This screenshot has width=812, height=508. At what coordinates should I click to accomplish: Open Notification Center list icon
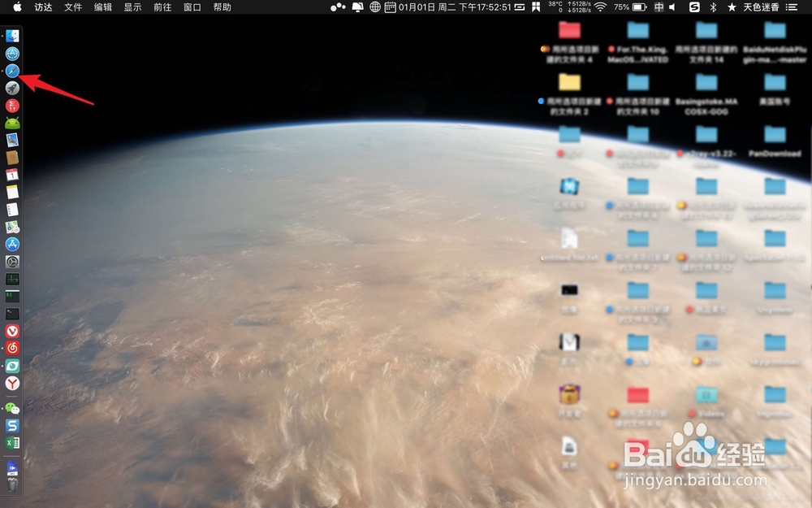(x=791, y=7)
